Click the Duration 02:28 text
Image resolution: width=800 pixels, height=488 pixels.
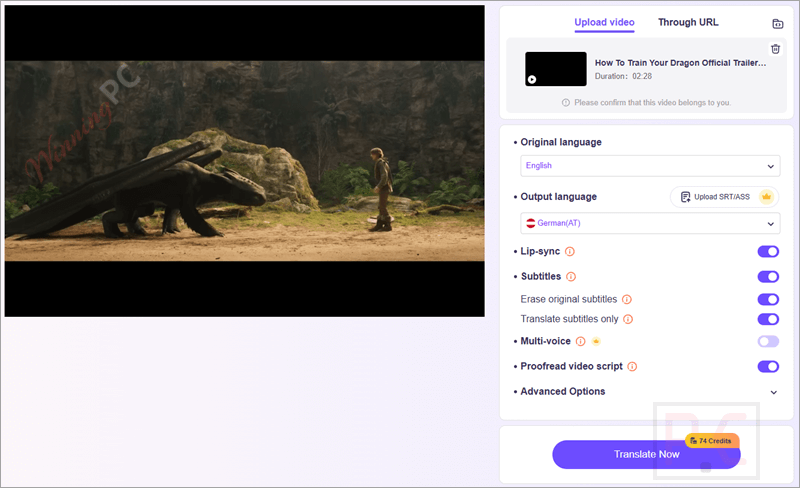pyautogui.click(x=623, y=76)
